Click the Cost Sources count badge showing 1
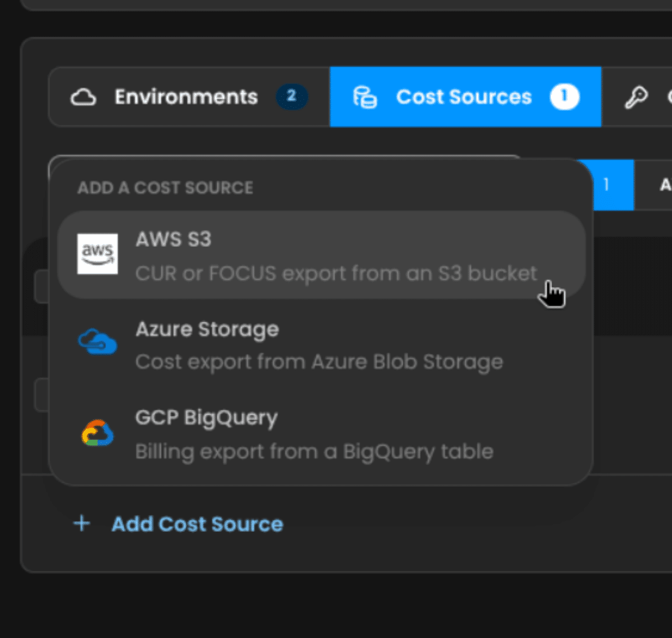 [564, 96]
